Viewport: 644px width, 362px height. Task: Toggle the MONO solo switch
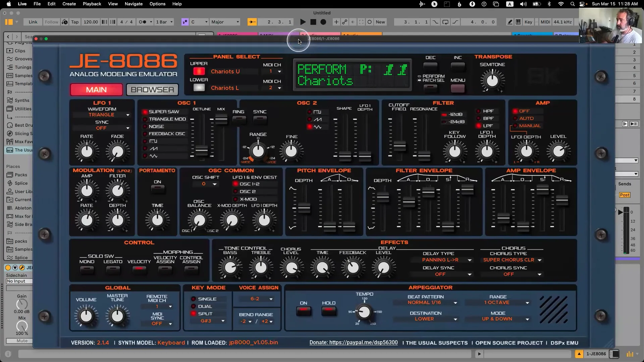[87, 269]
